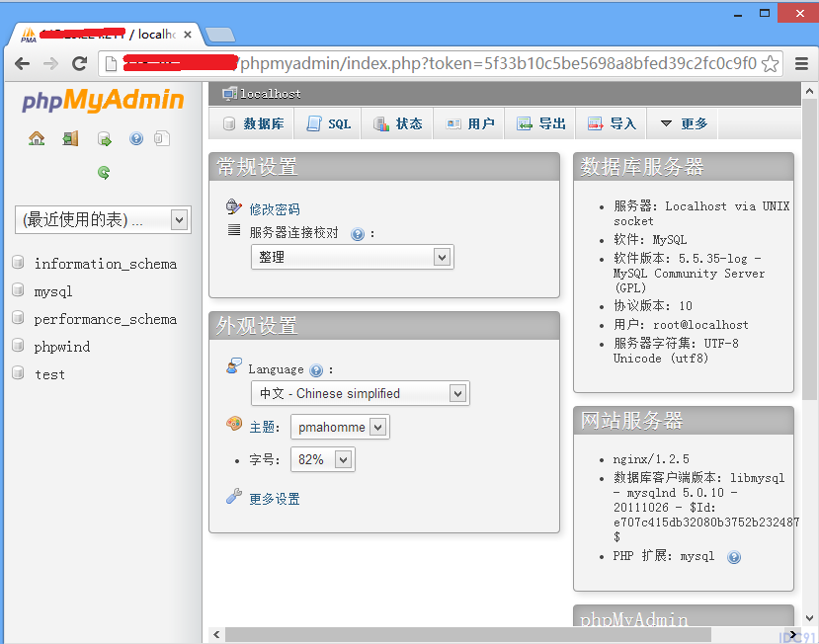Click the vertical scrollbar down arrow

click(809, 618)
